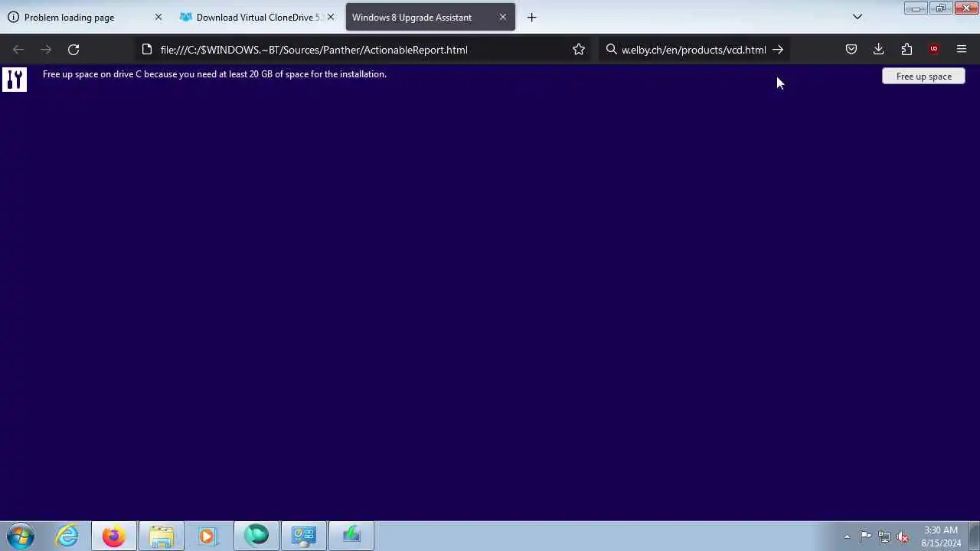Open the network tray icon
Image resolution: width=980 pixels, height=551 pixels.
tap(884, 536)
